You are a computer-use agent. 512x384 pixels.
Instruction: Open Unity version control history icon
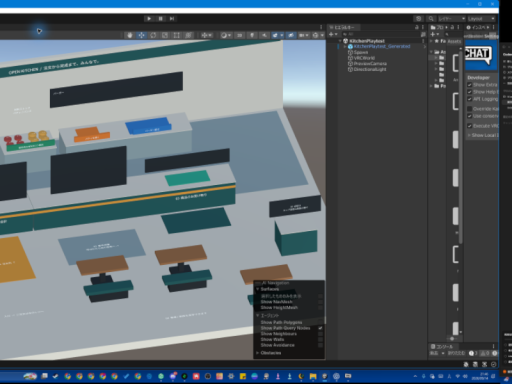(x=419, y=19)
